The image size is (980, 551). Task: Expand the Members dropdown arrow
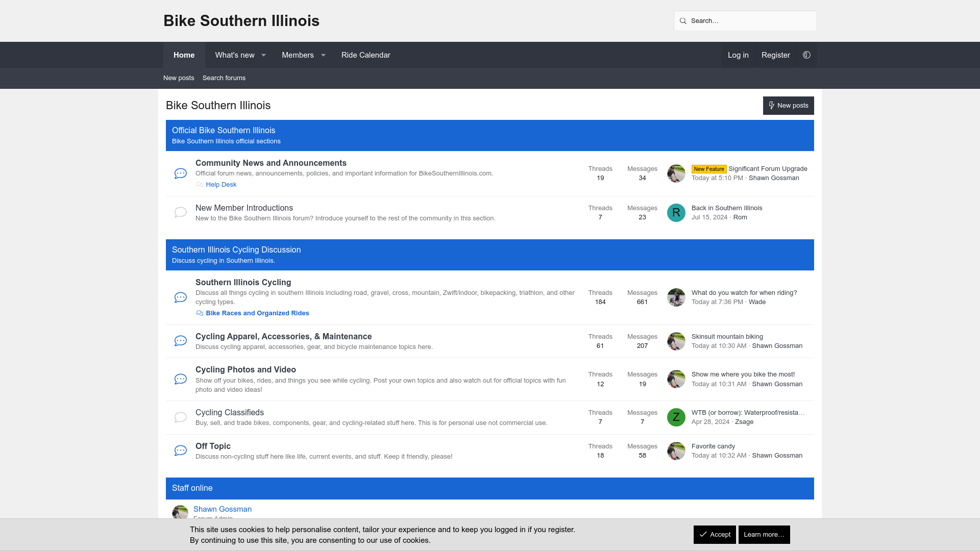tap(323, 55)
